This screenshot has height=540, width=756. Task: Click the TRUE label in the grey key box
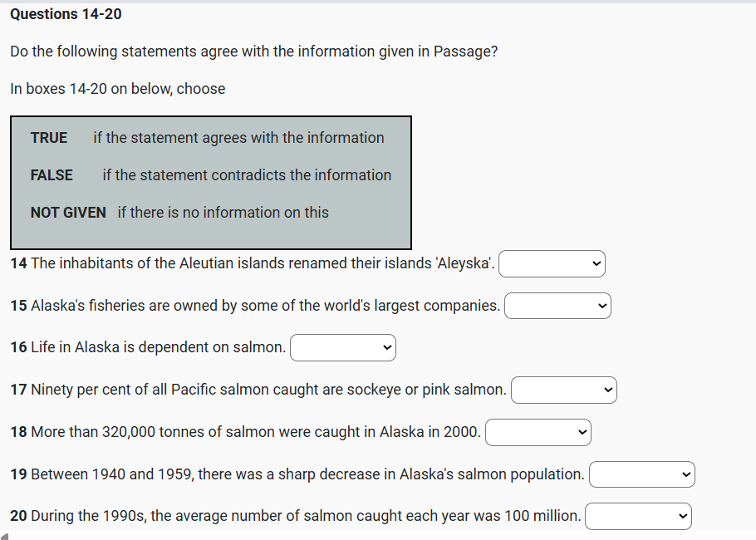pyautogui.click(x=49, y=138)
